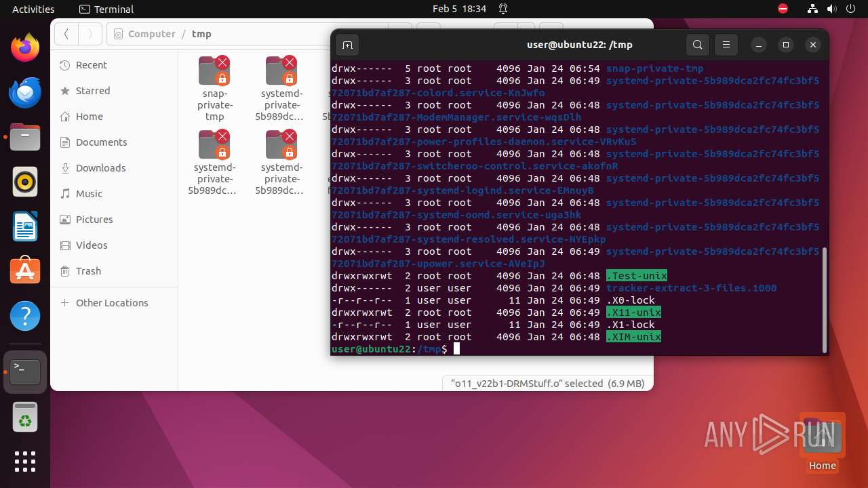Select Recent in Files sidebar
868x488 pixels.
tap(114, 65)
